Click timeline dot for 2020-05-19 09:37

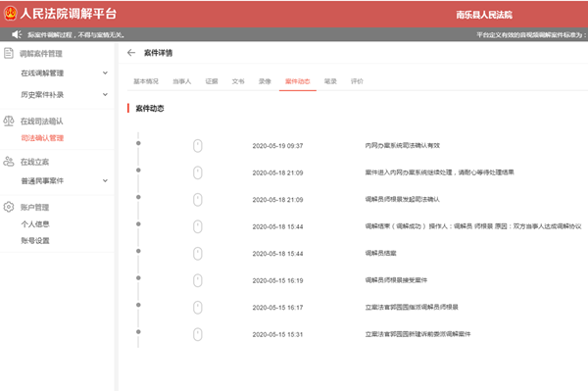[138, 143]
